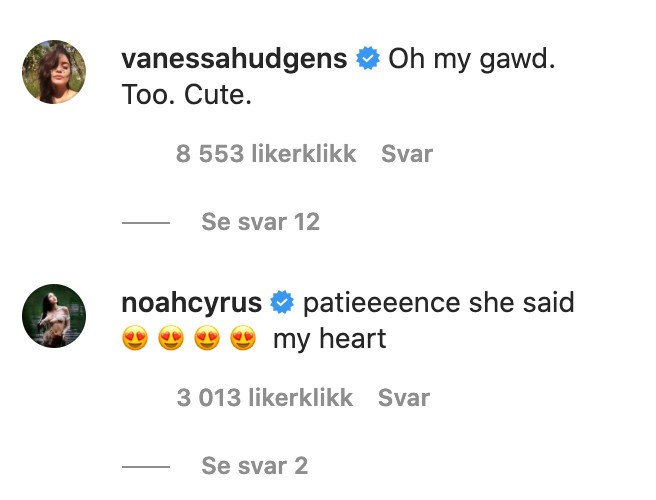Click the vanessahudgens username link
This screenshot has width=656, height=500.
click(234, 59)
